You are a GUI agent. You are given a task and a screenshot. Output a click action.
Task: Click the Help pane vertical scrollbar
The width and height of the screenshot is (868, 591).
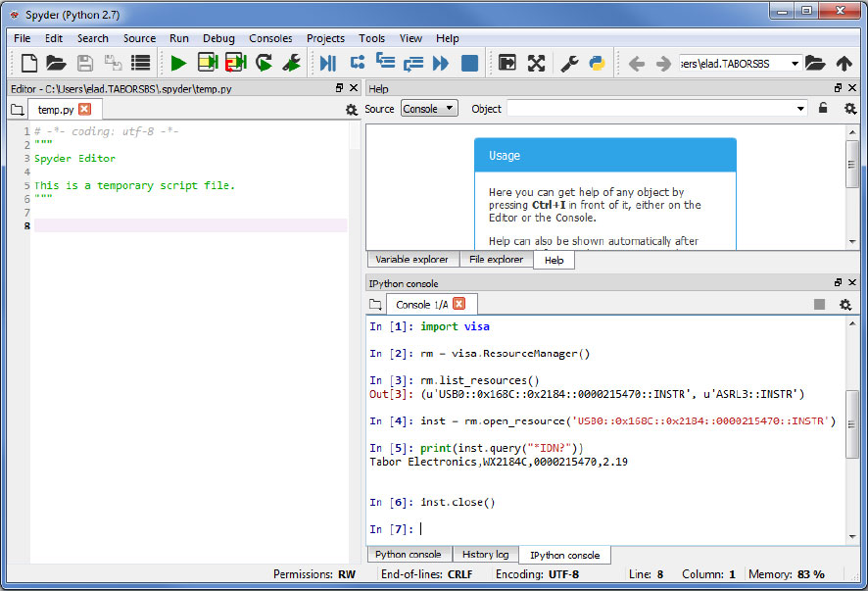852,186
